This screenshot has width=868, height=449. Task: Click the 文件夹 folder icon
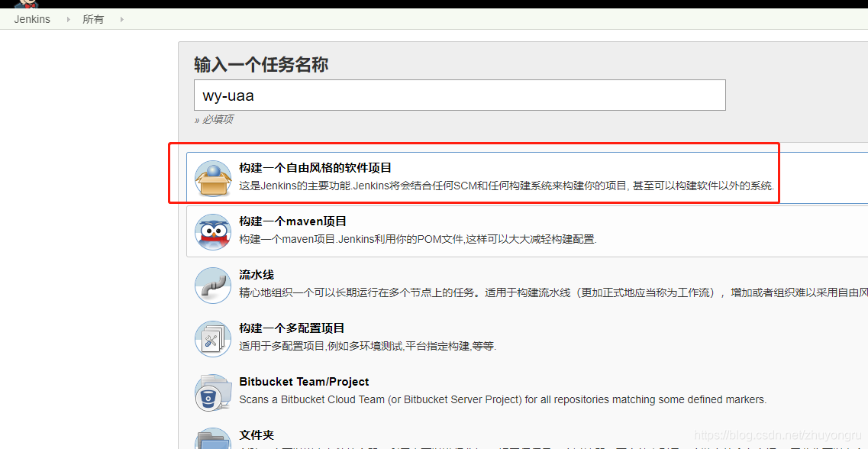tap(213, 438)
